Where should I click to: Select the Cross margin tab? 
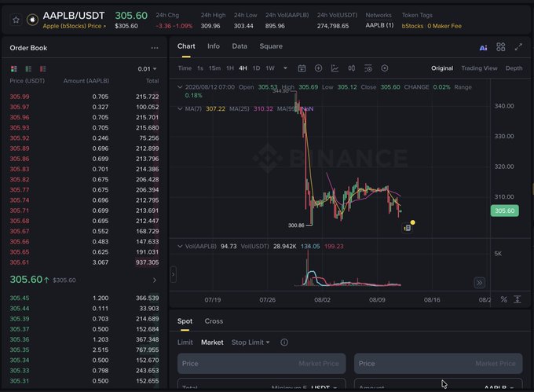[x=214, y=321]
